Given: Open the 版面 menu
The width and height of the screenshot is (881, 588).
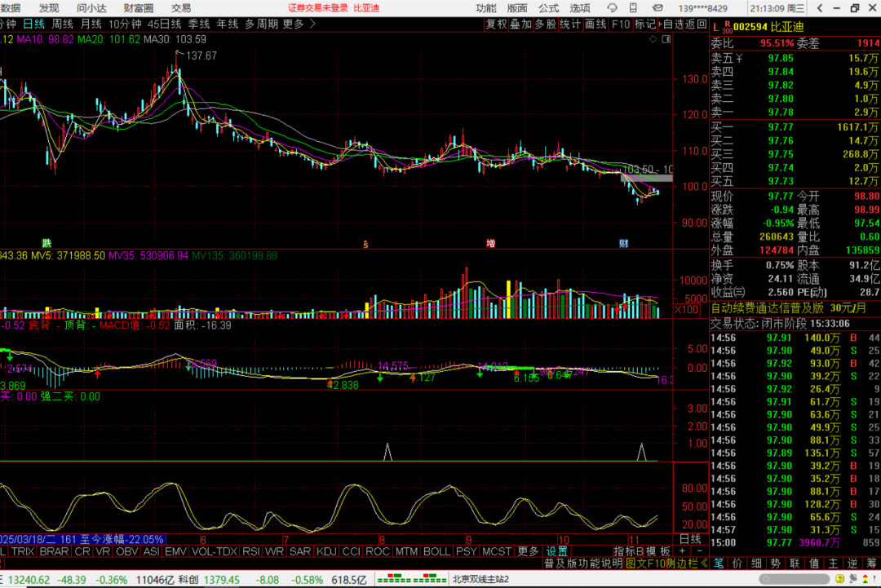Looking at the screenshot, I should [517, 8].
